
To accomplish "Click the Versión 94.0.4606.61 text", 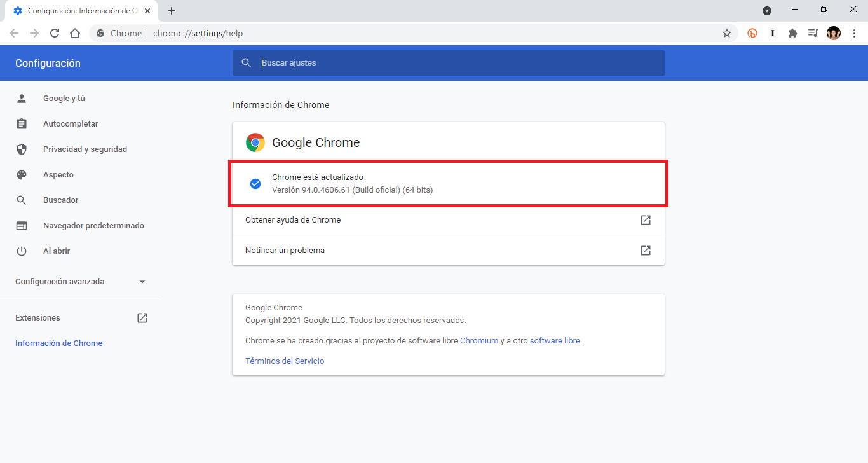I will (x=352, y=190).
